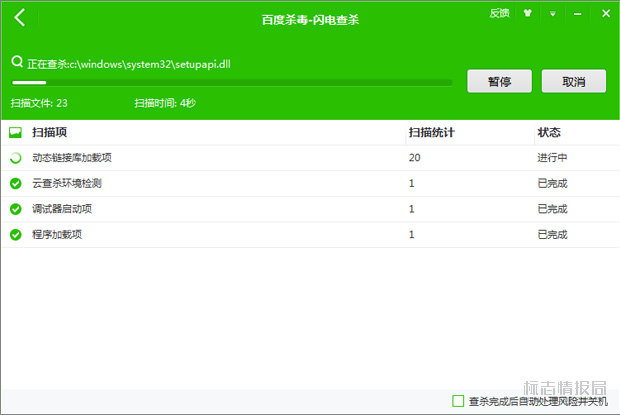
Task: Click the scanning path setupapi.dll text
Action: coord(129,64)
